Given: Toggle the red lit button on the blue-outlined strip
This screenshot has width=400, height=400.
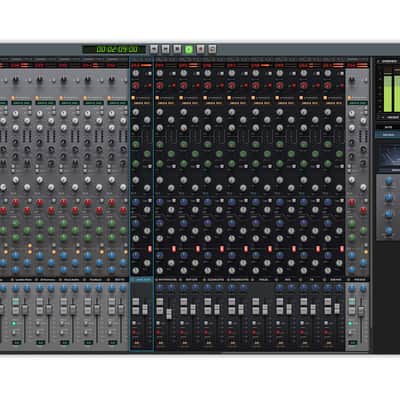Looking at the screenshot, I should pyautogui.click(x=150, y=249).
